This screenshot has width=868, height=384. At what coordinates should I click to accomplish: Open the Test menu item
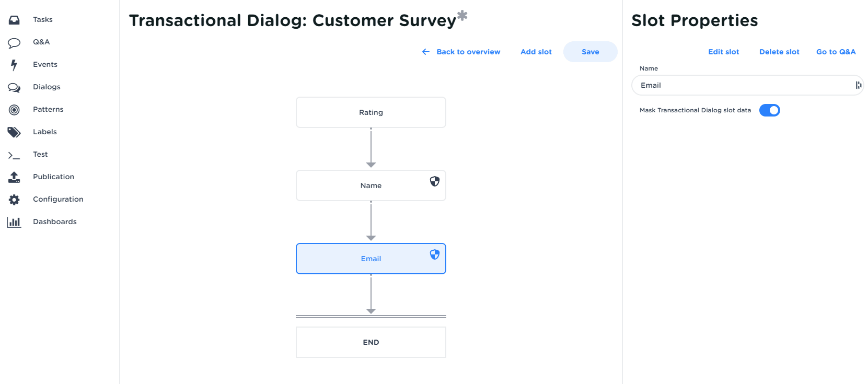click(x=40, y=154)
